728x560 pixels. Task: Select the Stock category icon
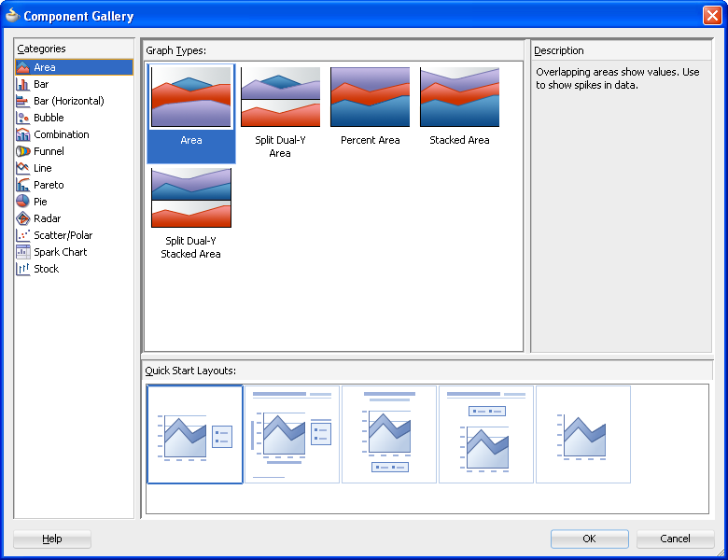pyautogui.click(x=22, y=269)
